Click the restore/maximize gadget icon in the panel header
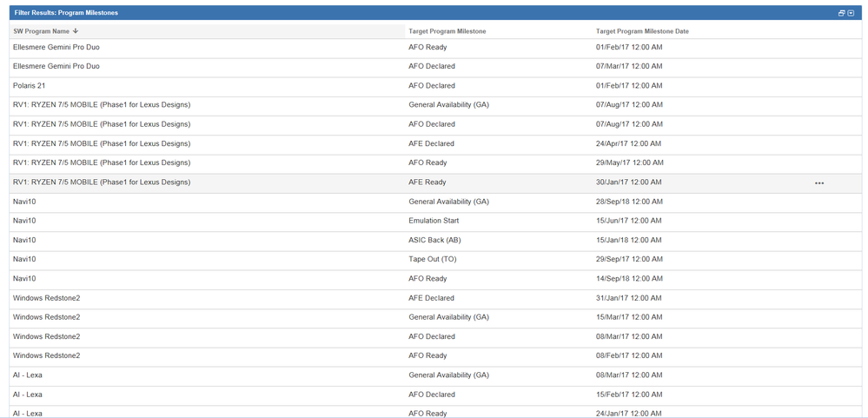Viewport: 868px width, 418px height. (x=841, y=13)
